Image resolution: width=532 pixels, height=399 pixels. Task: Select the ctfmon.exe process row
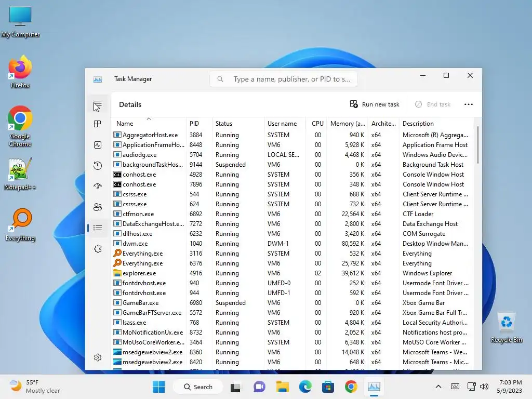click(292, 214)
